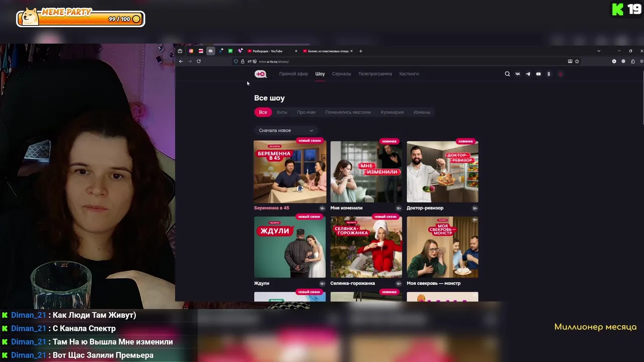
Task: Open the Odnoklassniki social link icon
Action: (x=548, y=74)
